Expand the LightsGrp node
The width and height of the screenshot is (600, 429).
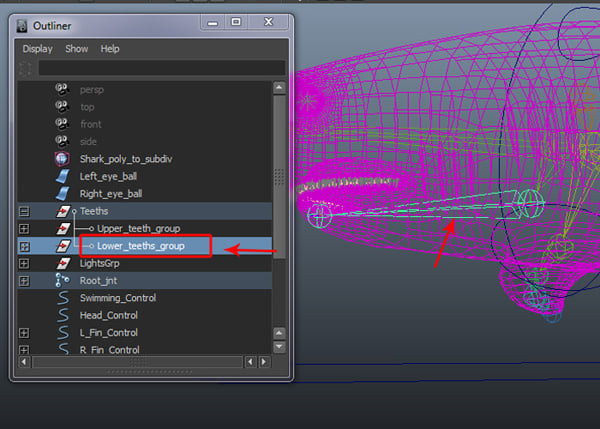tap(25, 263)
